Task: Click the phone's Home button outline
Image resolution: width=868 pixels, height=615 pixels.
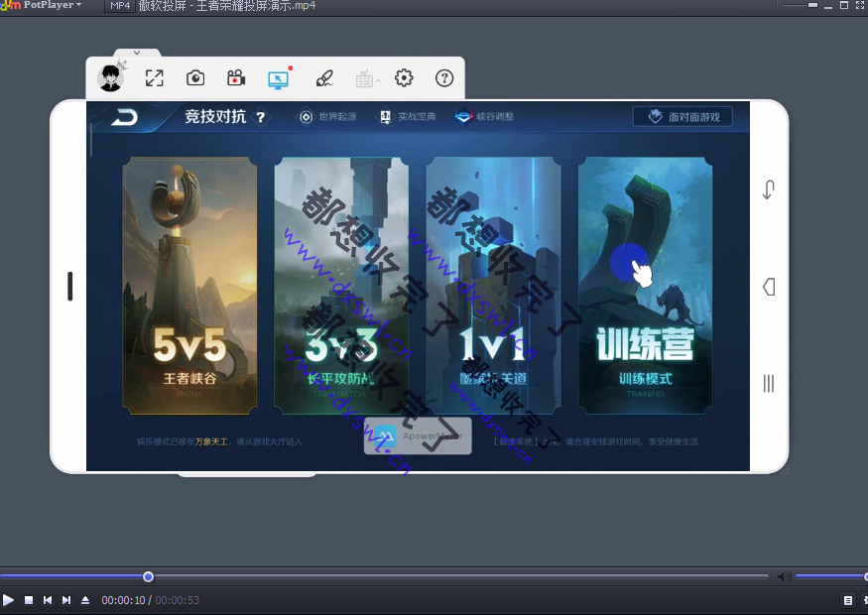Action: [x=769, y=287]
